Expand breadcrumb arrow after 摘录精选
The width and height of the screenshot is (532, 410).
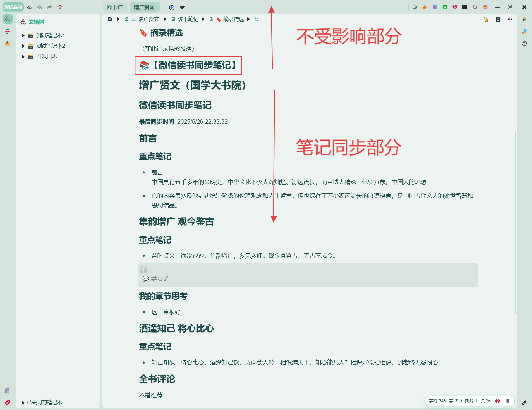(x=248, y=19)
